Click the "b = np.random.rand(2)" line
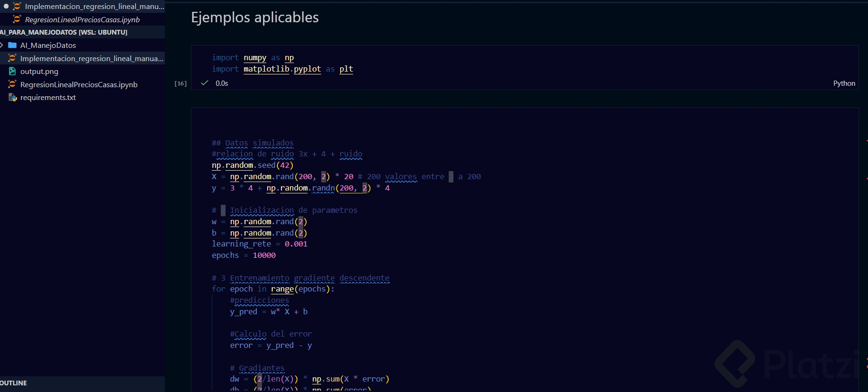Screen dimensions: 868x392 point(260,233)
